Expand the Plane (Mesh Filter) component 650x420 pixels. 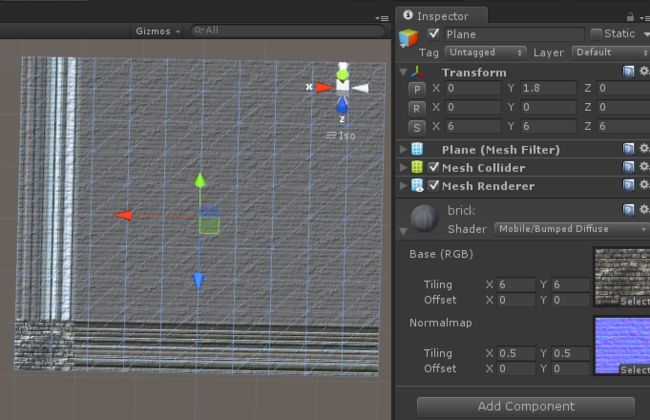pyautogui.click(x=403, y=149)
